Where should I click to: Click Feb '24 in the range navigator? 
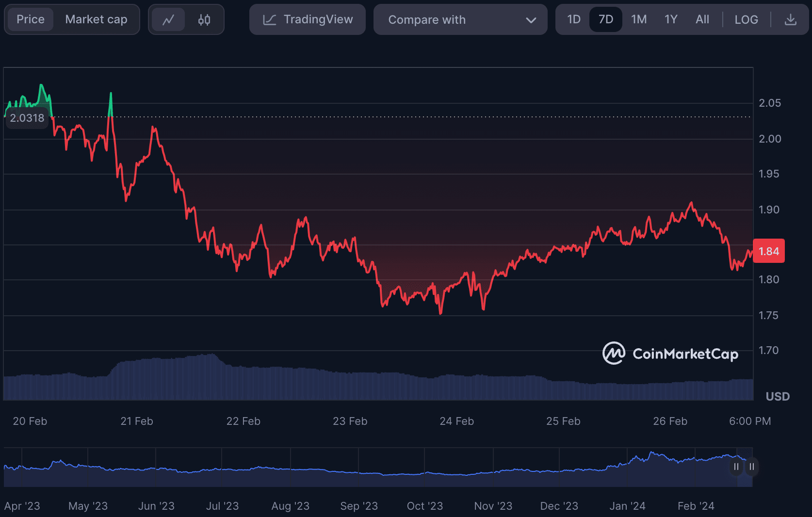[696, 506]
